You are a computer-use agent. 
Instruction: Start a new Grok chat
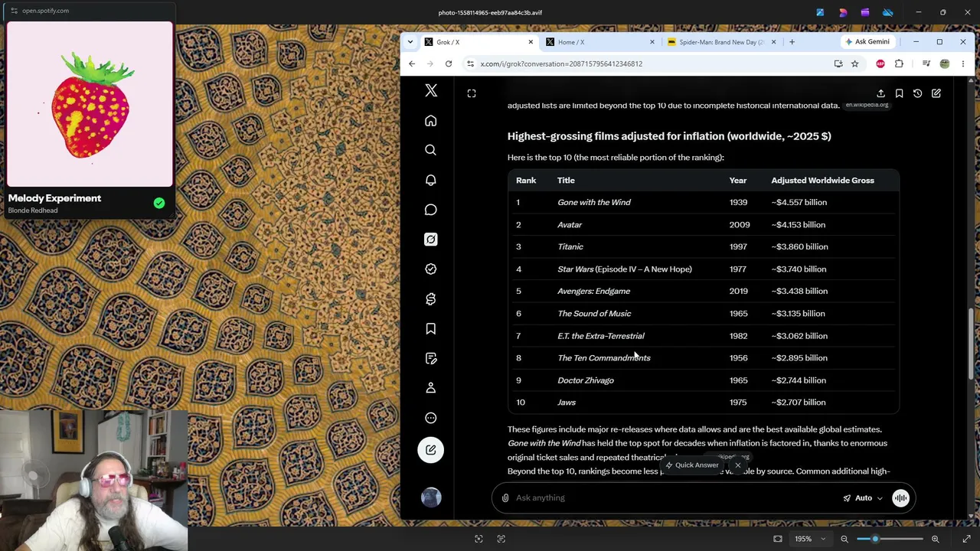click(936, 93)
